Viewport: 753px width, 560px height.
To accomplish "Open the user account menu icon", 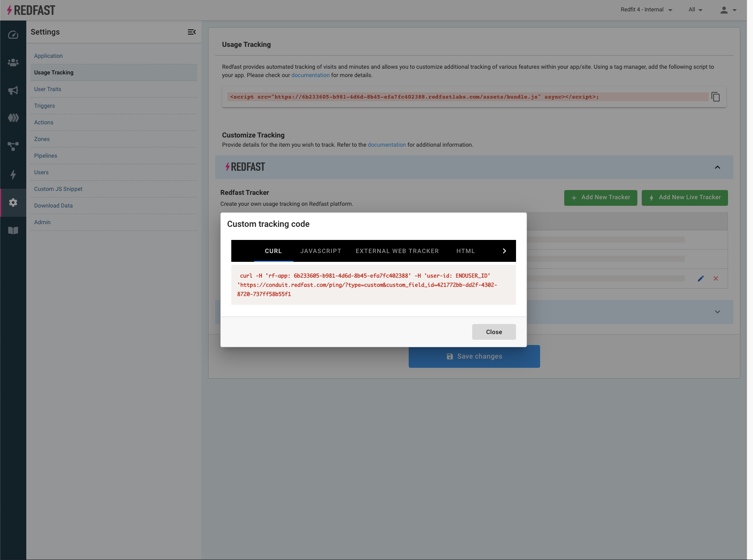I will point(728,10).
